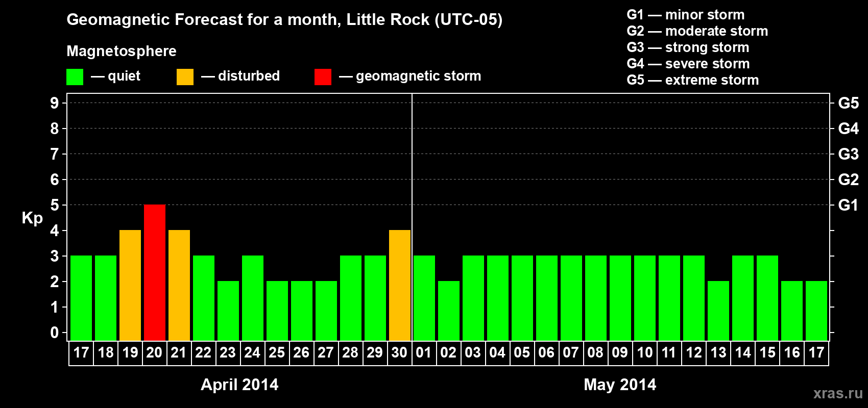
Task: Click date label 28 in April
Action: 350,353
